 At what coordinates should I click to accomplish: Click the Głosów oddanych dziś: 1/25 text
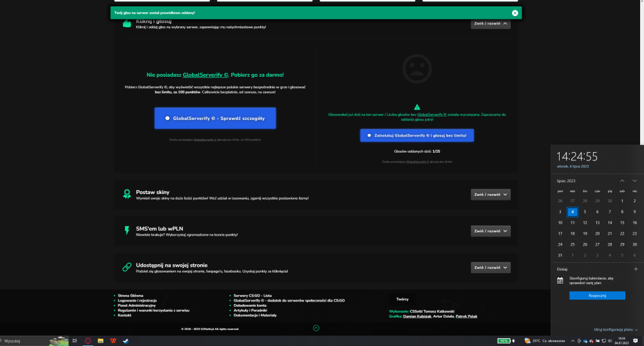click(x=417, y=151)
